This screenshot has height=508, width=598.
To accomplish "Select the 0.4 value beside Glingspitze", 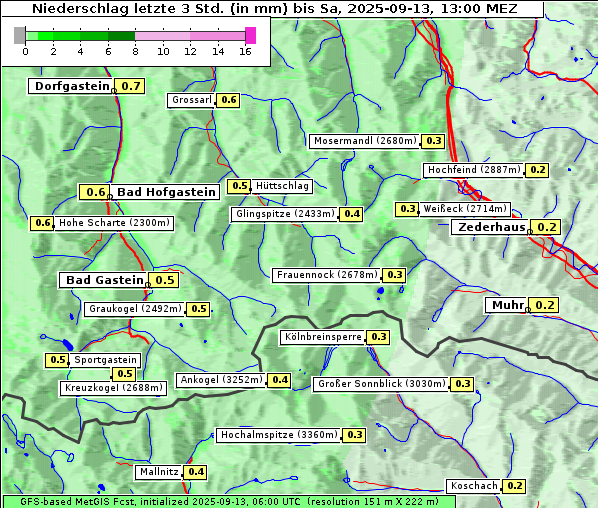I will [x=352, y=214].
